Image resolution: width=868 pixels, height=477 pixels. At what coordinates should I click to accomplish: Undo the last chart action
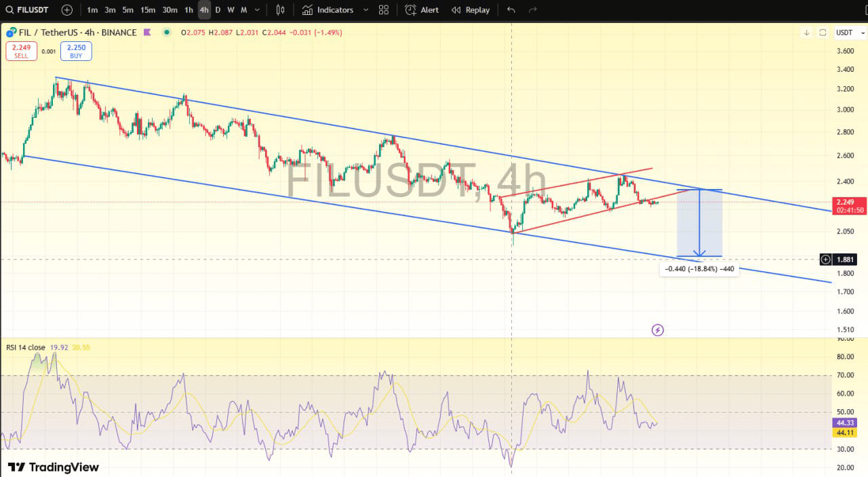[511, 10]
